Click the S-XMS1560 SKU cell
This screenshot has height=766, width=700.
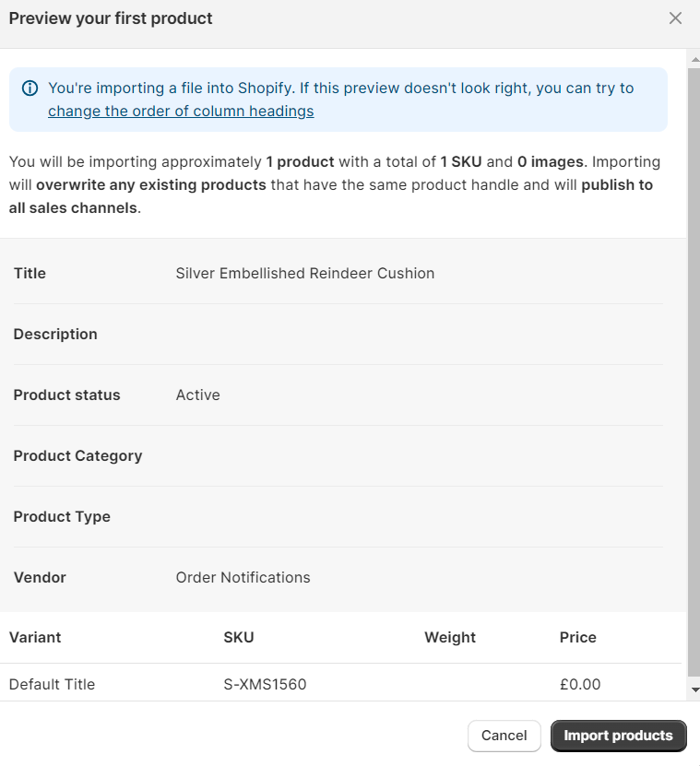265,684
